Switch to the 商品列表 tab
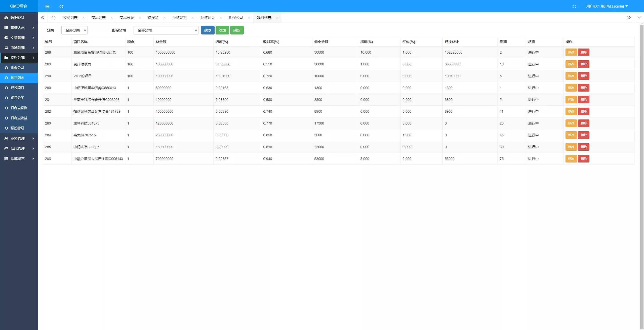 (x=99, y=18)
